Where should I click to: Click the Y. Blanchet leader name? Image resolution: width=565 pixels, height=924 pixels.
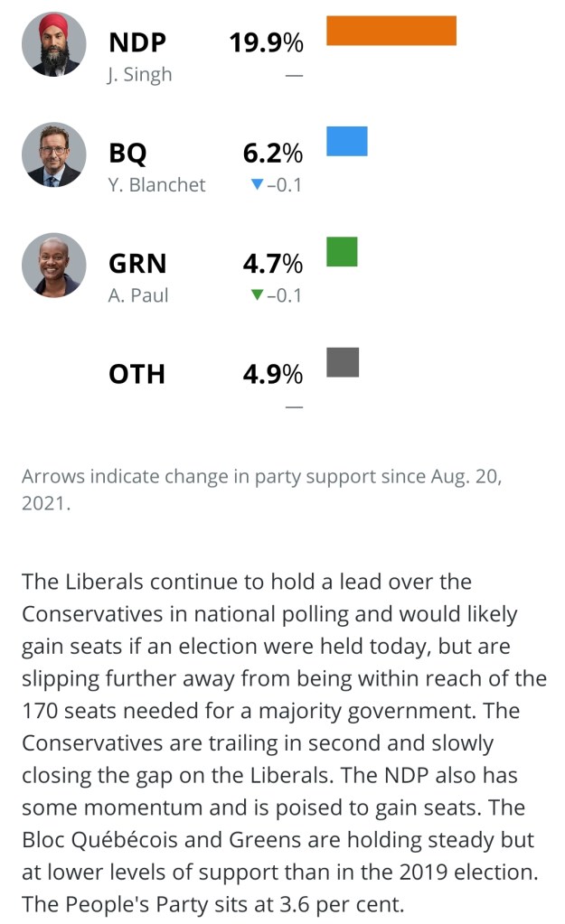[x=156, y=185]
